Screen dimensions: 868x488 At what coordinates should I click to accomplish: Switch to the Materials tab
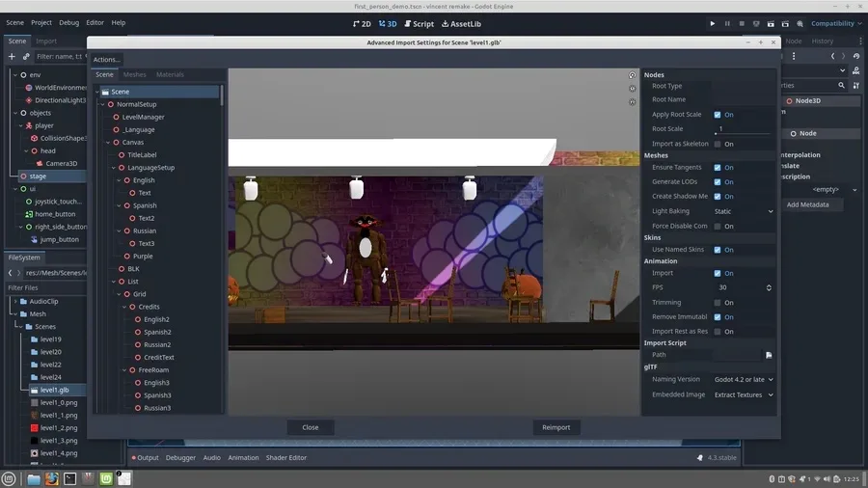(x=170, y=74)
